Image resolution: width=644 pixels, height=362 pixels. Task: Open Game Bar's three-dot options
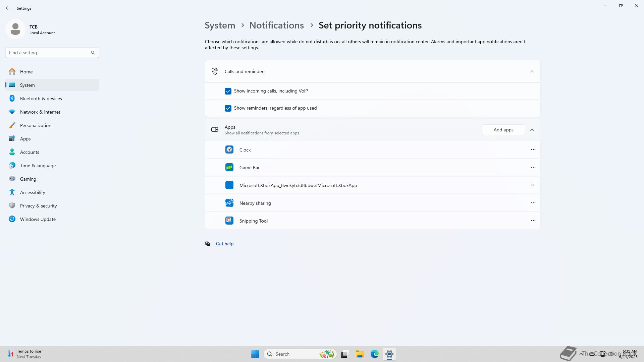533,167
